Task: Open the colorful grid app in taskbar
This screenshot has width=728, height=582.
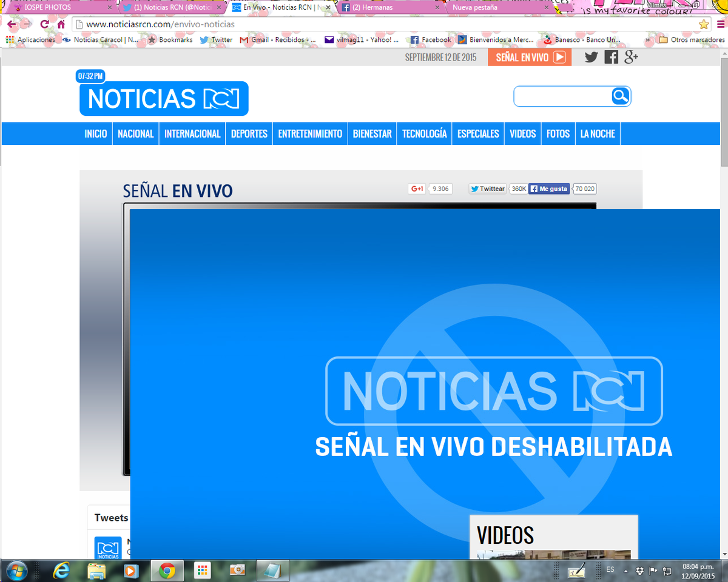Action: coord(202,570)
